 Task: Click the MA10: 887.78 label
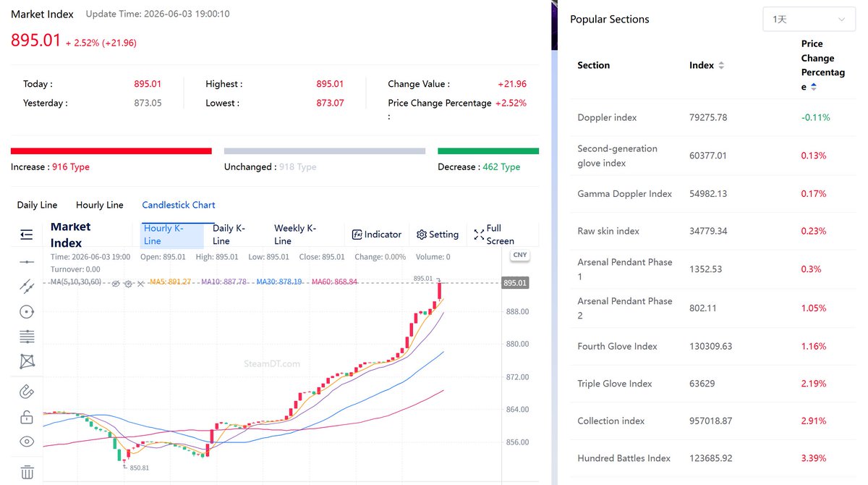[224, 282]
